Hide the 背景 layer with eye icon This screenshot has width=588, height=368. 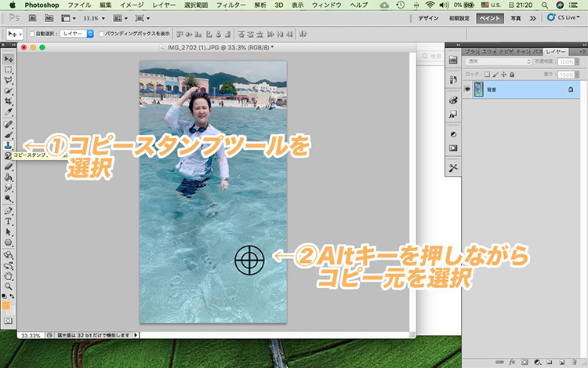point(467,89)
